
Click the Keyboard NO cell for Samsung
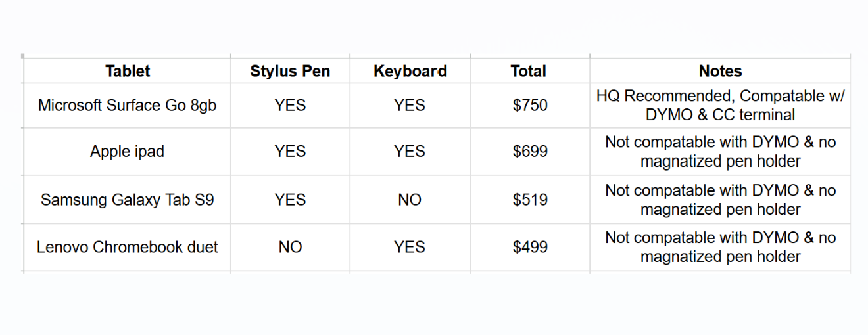pyautogui.click(x=410, y=200)
